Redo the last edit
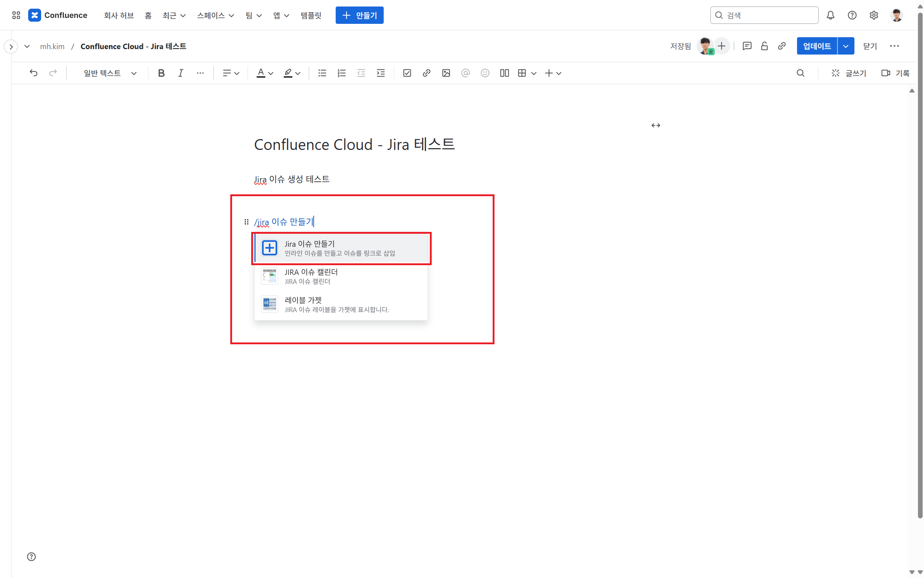The image size is (924, 578). point(53,73)
